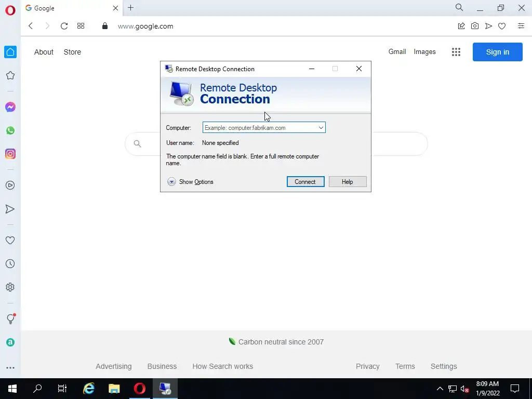Open How Search works link
This screenshot has height=399, width=532.
click(222, 366)
